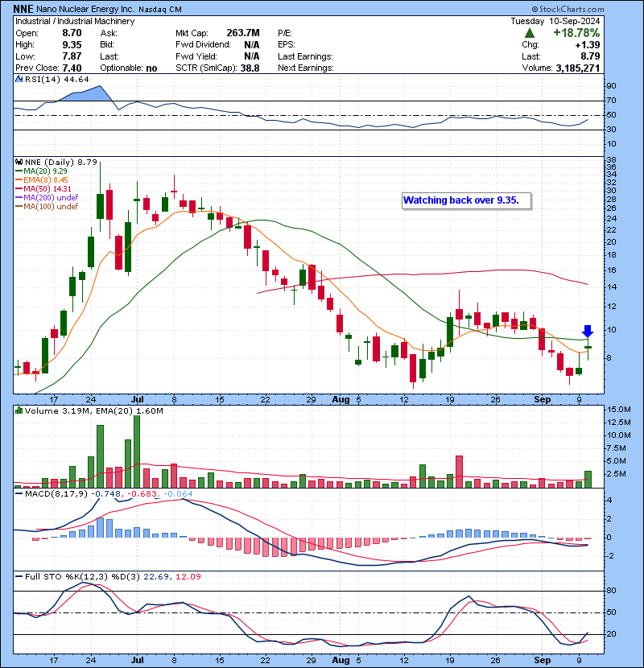Click the Open value 8.70
Image resolution: width=644 pixels, height=668 pixels.
pos(72,33)
